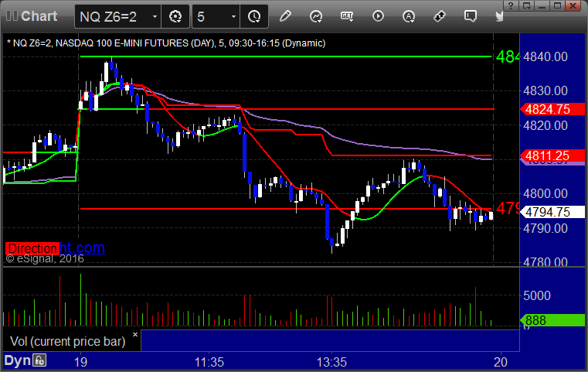
Task: Click the 4824.75 red price marker
Action: coord(552,109)
